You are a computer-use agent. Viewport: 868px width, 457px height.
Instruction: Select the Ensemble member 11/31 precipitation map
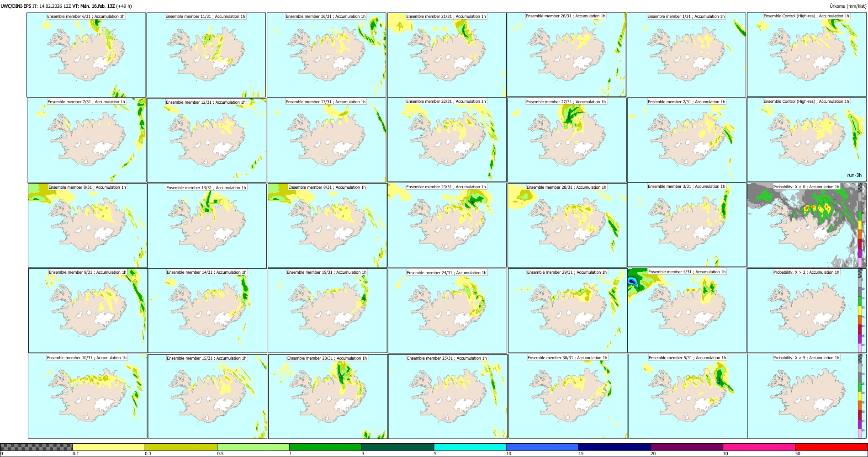[206, 55]
